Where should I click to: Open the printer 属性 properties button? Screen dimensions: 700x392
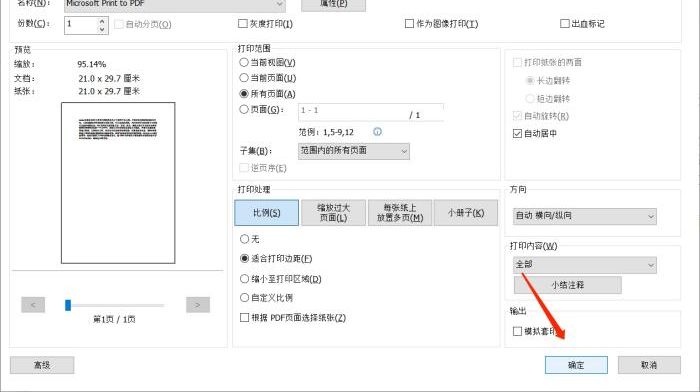[x=333, y=4]
